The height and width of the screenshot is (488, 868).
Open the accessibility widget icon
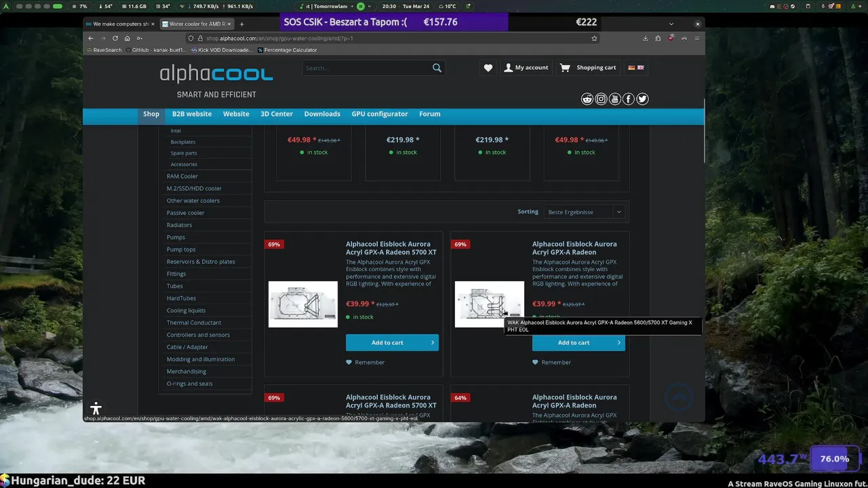click(x=96, y=409)
